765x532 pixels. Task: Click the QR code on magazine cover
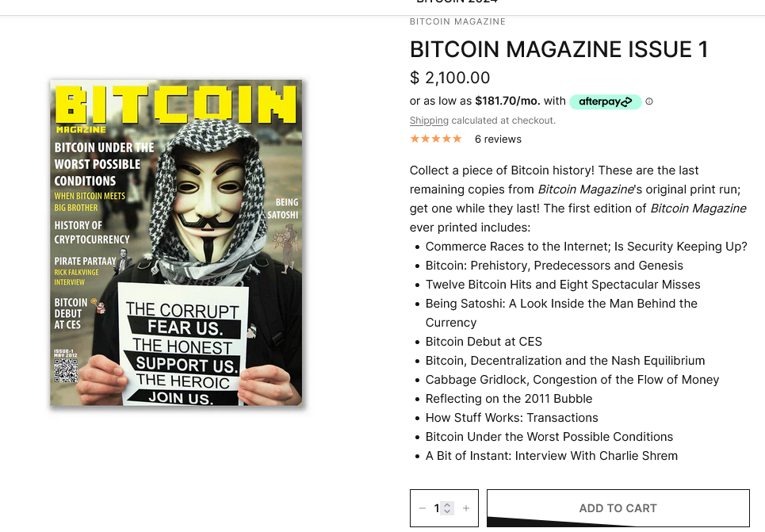[66, 371]
